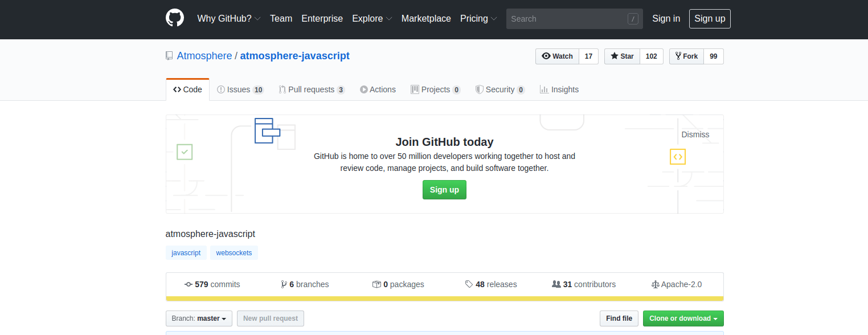Switch to the Actions tab
Viewport: 868px width, 335px height.
click(x=378, y=89)
